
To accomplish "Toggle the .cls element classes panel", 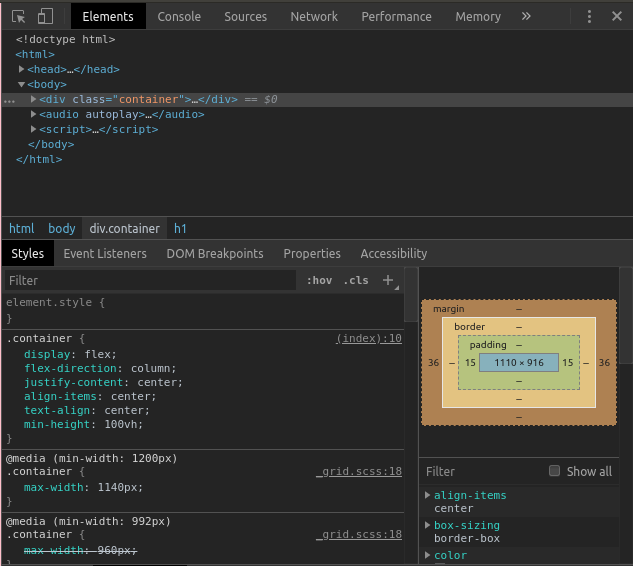I will 356,281.
